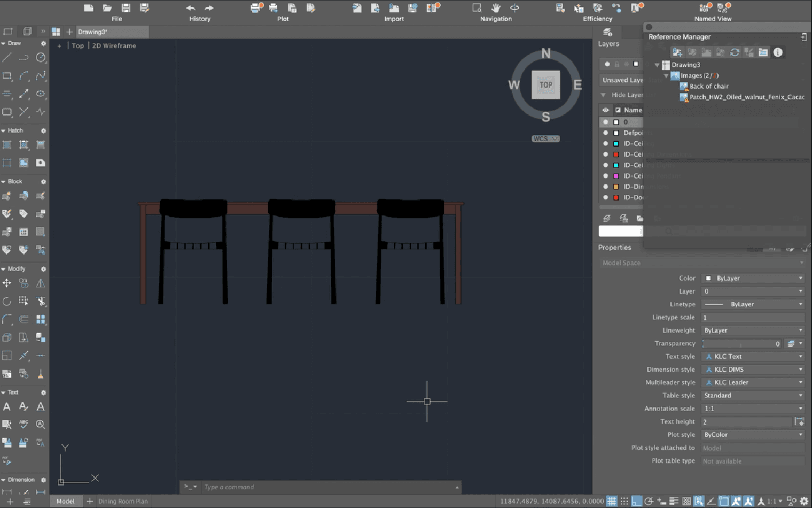Select the Rectangle tool in Draw panel
The image size is (812, 508).
[x=7, y=76]
